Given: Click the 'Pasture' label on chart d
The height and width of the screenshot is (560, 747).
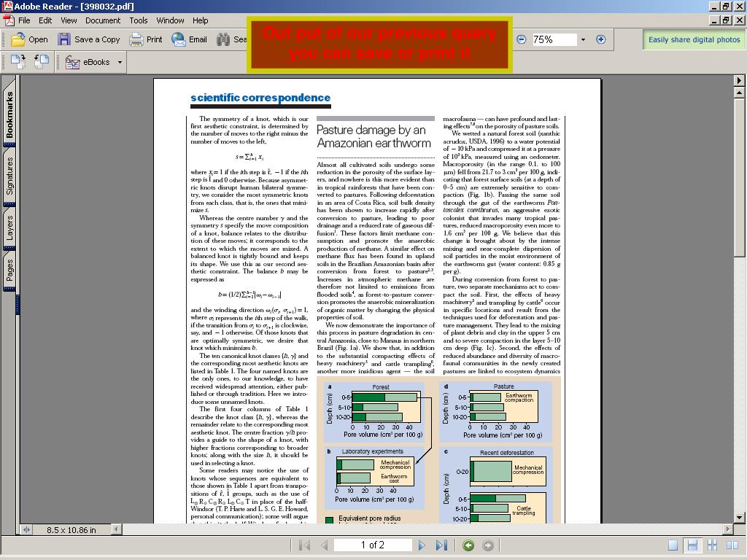Looking at the screenshot, I should click(503, 386).
